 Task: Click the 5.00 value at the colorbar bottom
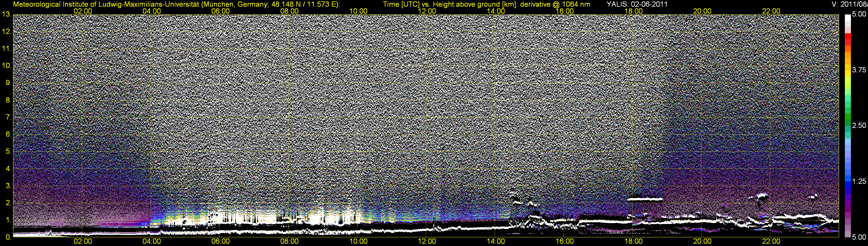859,237
